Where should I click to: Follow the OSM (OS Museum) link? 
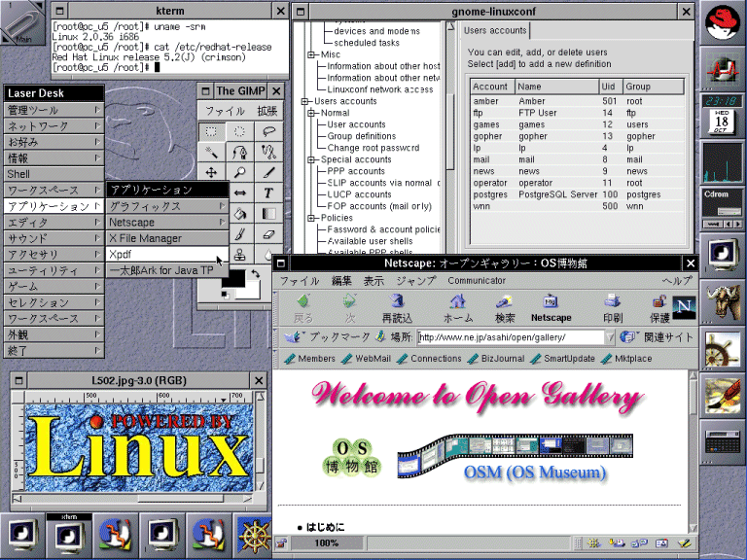[x=535, y=472]
